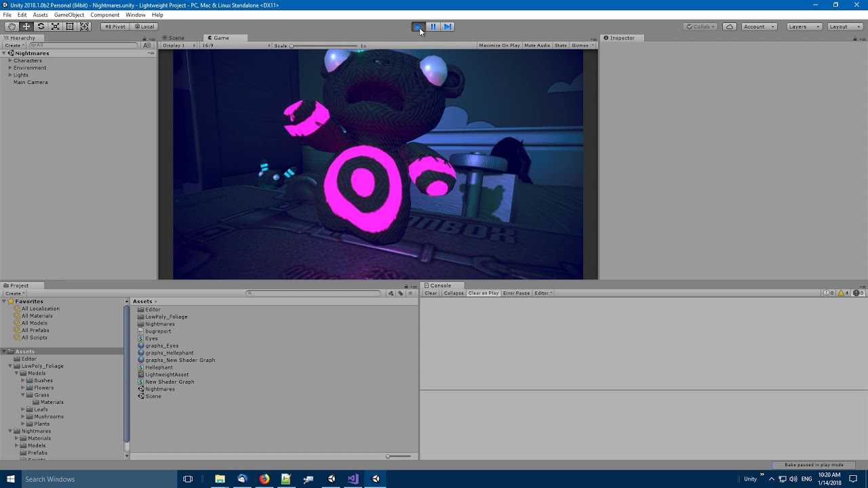The height and width of the screenshot is (488, 868).
Task: Open the Component menu
Action: pyautogui.click(x=104, y=15)
